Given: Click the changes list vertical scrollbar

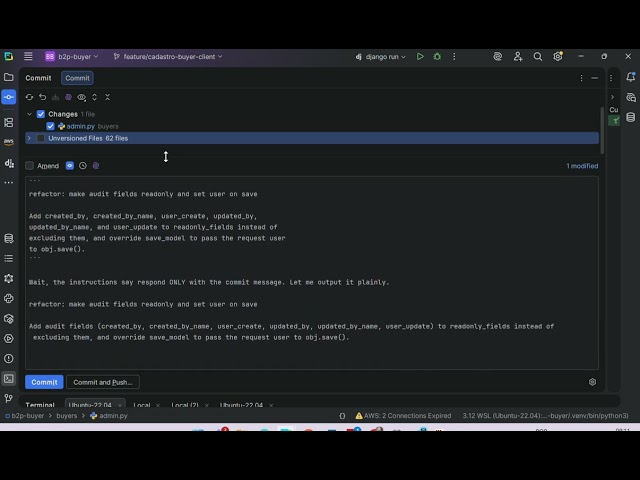Looking at the screenshot, I should 602,130.
